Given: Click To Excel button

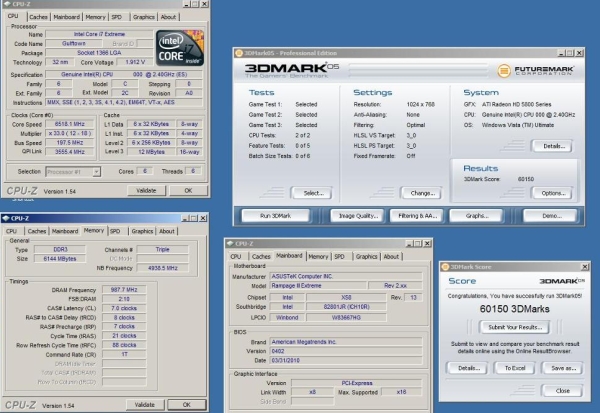Looking at the screenshot, I should click(x=514, y=368).
